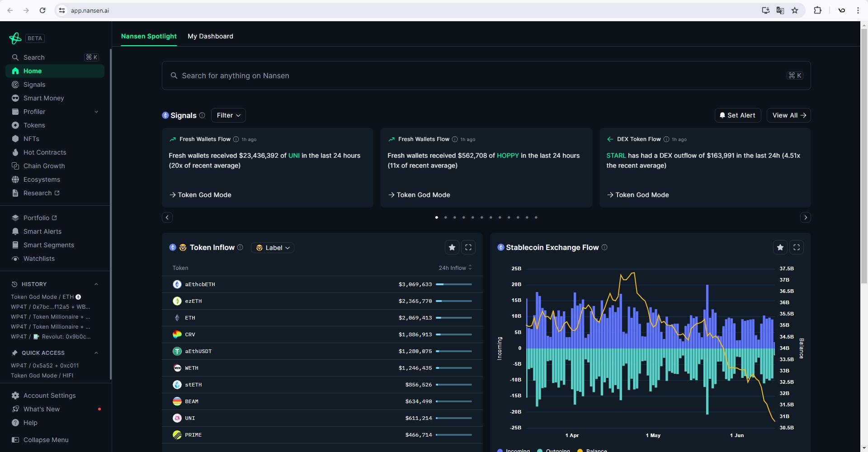Select ezETH token row
The width and height of the screenshot is (868, 452).
(322, 301)
